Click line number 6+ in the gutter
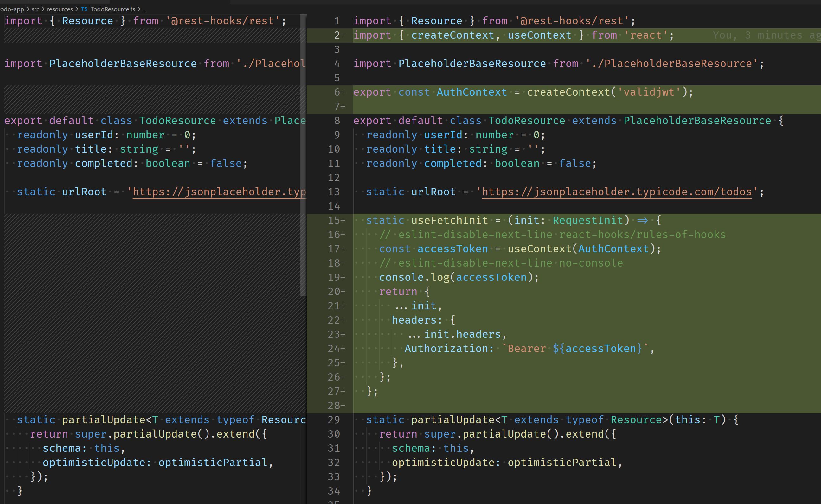This screenshot has width=821, height=504. tap(339, 92)
